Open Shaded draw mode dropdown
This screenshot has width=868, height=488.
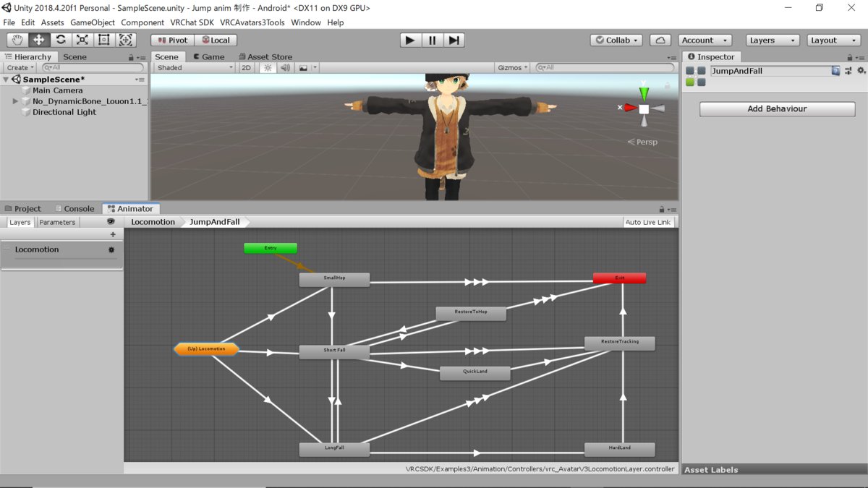(x=195, y=67)
